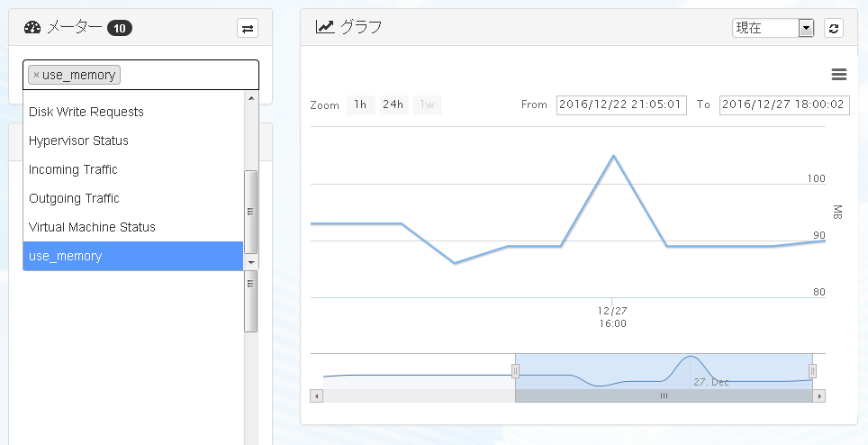Click the graph refresh icon
The height and width of the screenshot is (445, 868).
pos(834,28)
